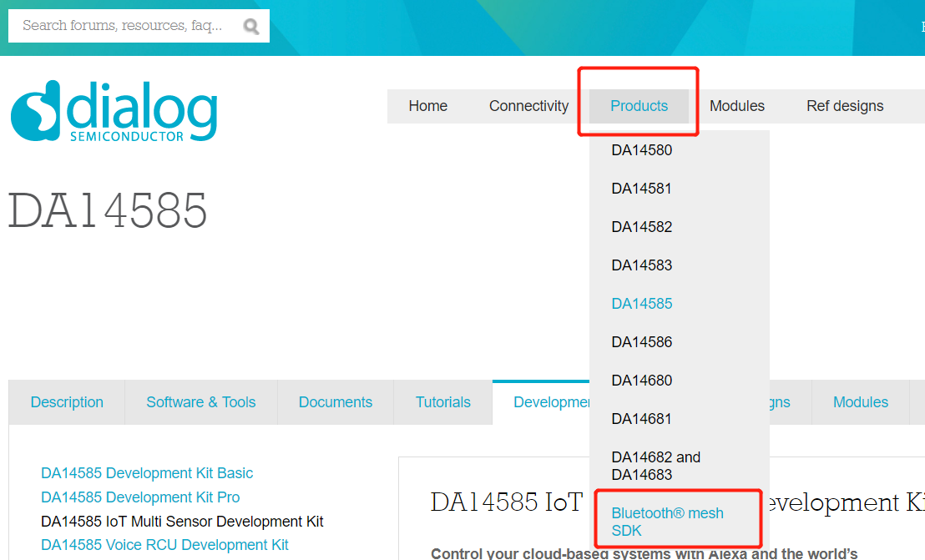Click the DA14585 page heading
Screen dimensions: 925x560
click(x=108, y=210)
